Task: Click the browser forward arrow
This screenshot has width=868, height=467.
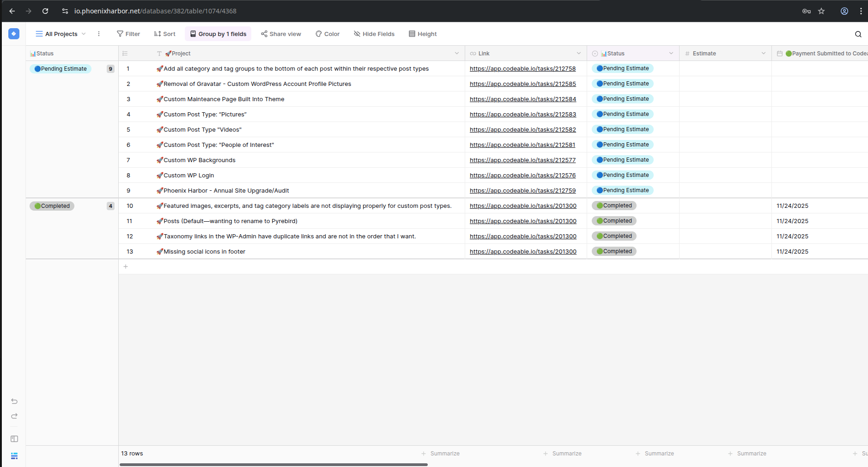Action: click(29, 11)
